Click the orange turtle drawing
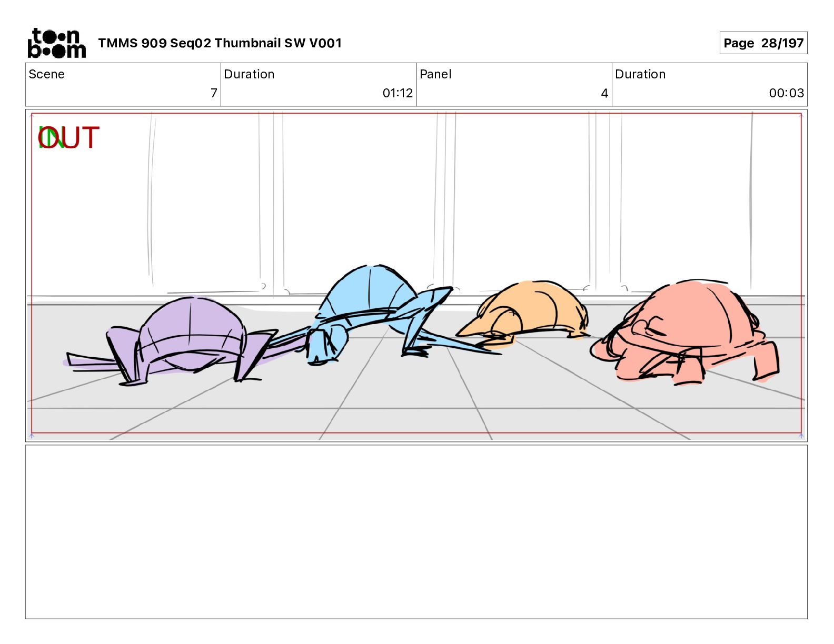 click(x=524, y=313)
